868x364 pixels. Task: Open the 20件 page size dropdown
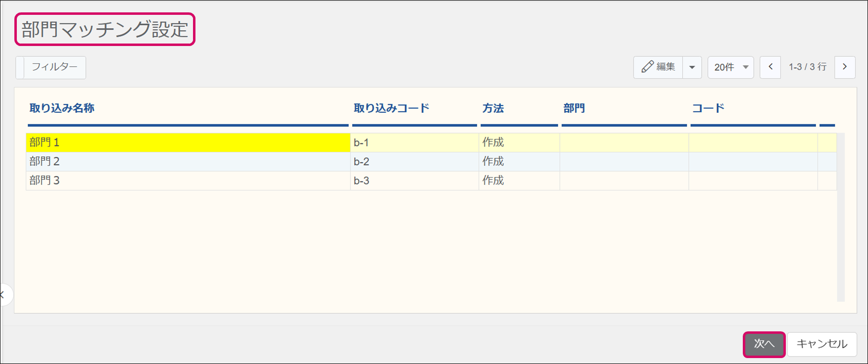[x=730, y=67]
